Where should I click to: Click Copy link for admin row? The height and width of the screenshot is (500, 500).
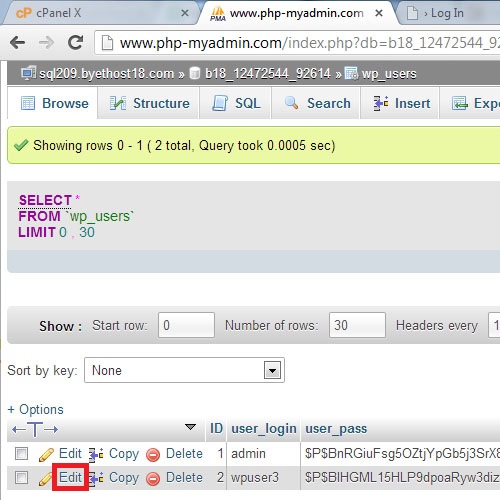coord(124,454)
